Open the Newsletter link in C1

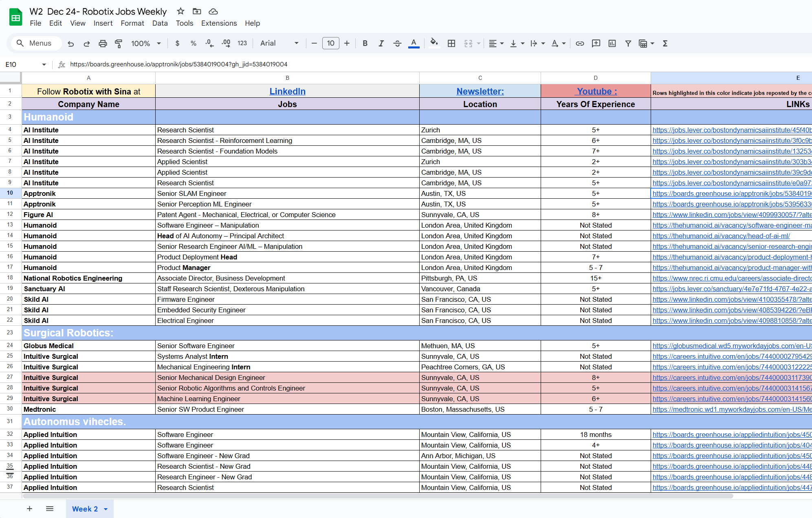tap(480, 92)
